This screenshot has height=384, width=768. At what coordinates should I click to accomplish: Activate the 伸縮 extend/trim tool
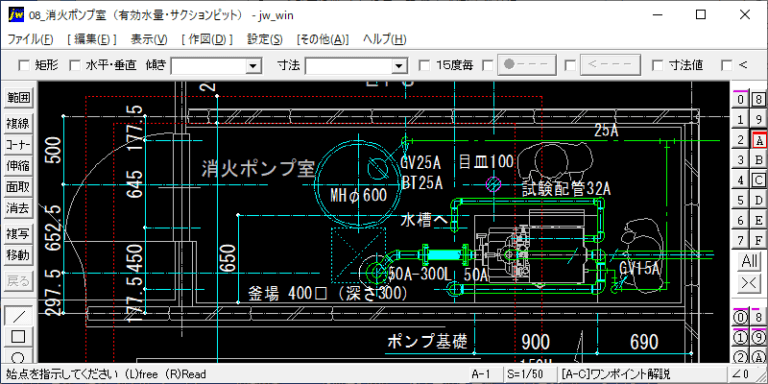[x=18, y=166]
